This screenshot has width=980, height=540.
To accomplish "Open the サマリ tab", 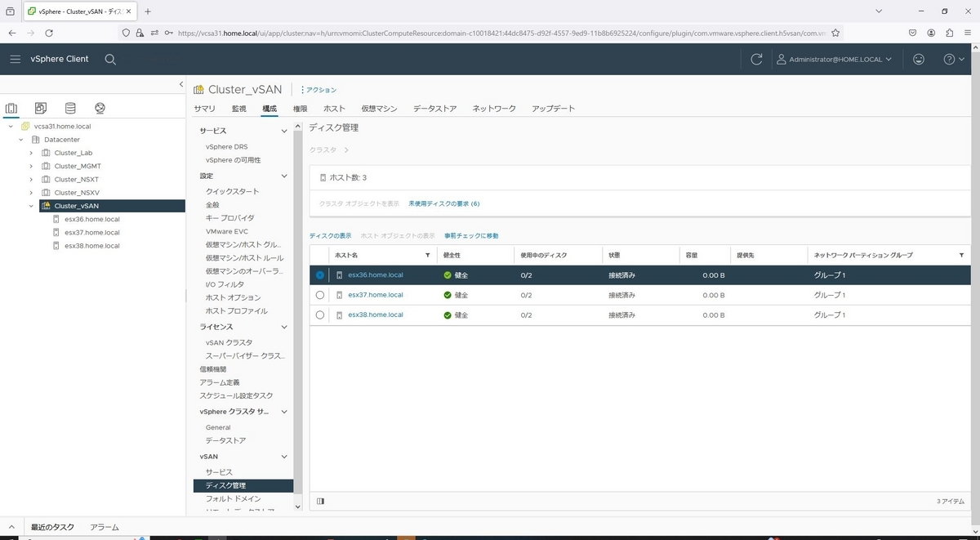I will (x=204, y=109).
